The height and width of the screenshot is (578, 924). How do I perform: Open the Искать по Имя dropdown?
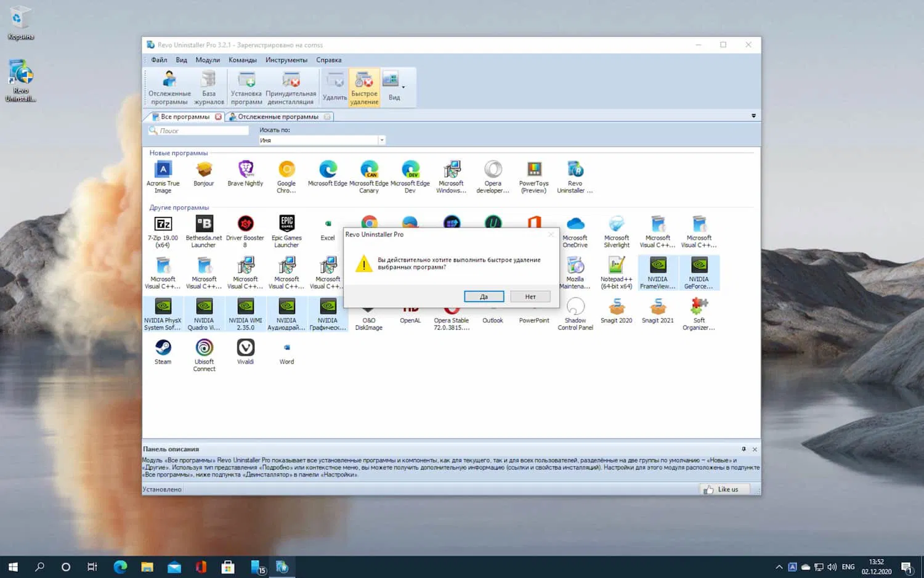pos(381,140)
